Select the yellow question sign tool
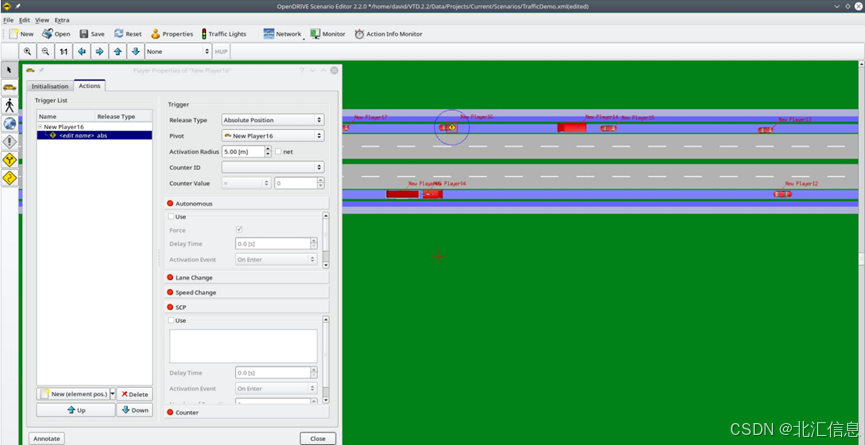 9,178
